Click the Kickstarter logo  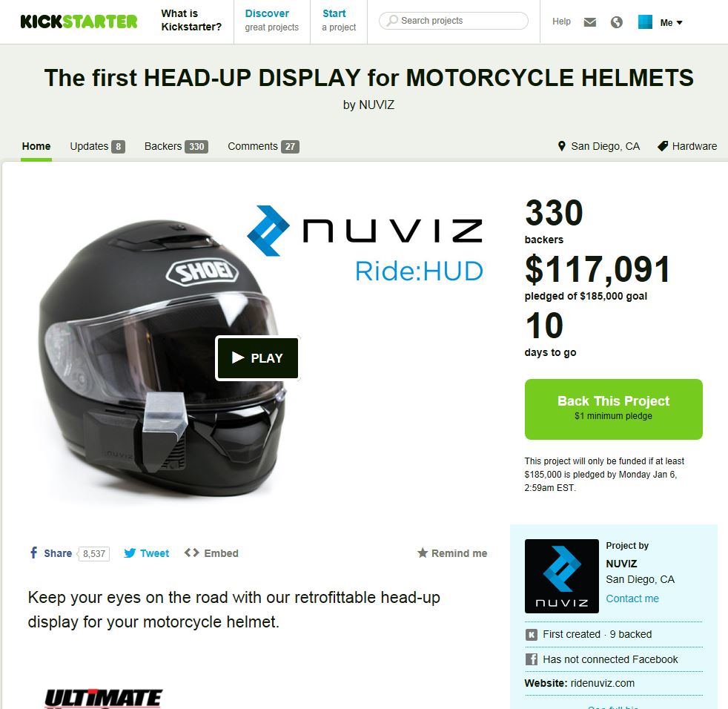tap(79, 22)
